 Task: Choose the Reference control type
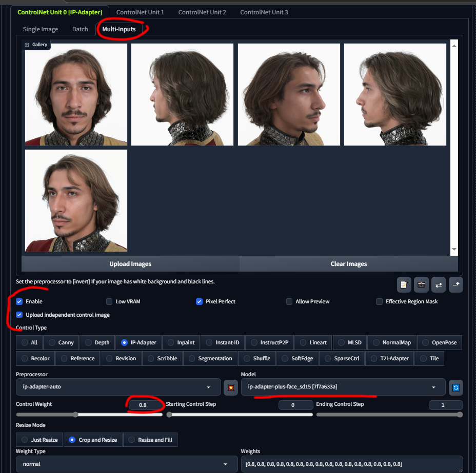78,358
